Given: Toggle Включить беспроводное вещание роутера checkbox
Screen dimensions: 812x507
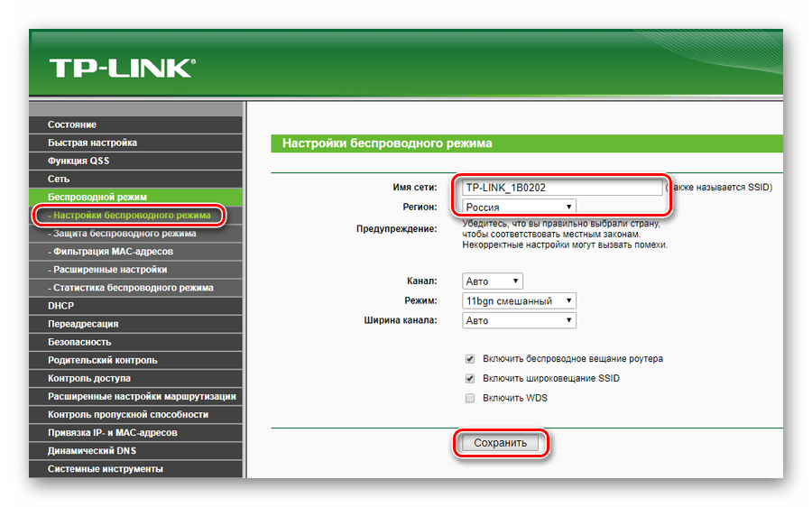Looking at the screenshot, I should tap(470, 359).
